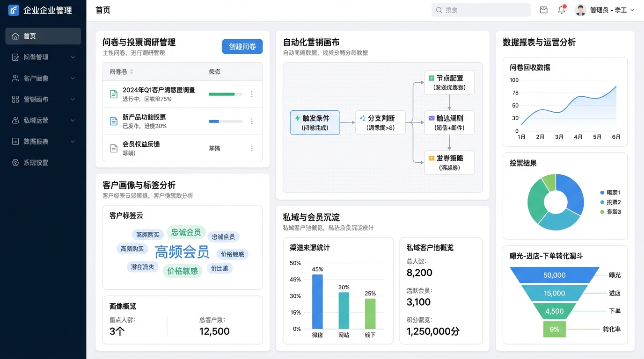
Task: Open the notification bell
Action: point(562,10)
